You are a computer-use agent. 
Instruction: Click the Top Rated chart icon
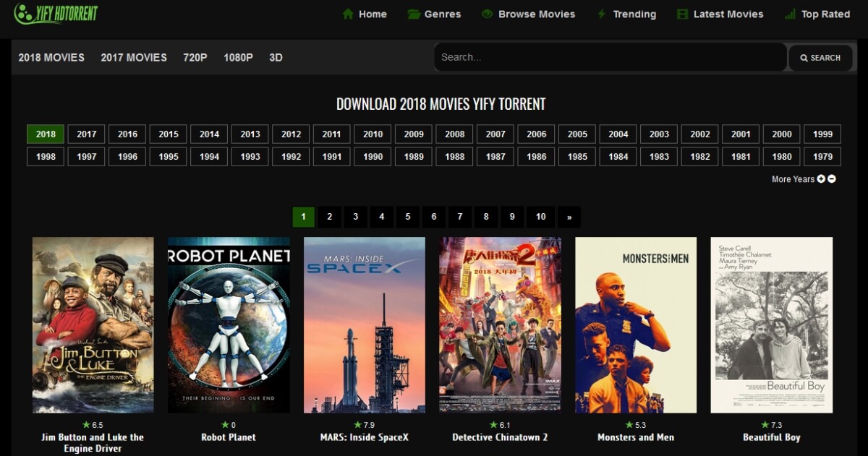click(790, 14)
